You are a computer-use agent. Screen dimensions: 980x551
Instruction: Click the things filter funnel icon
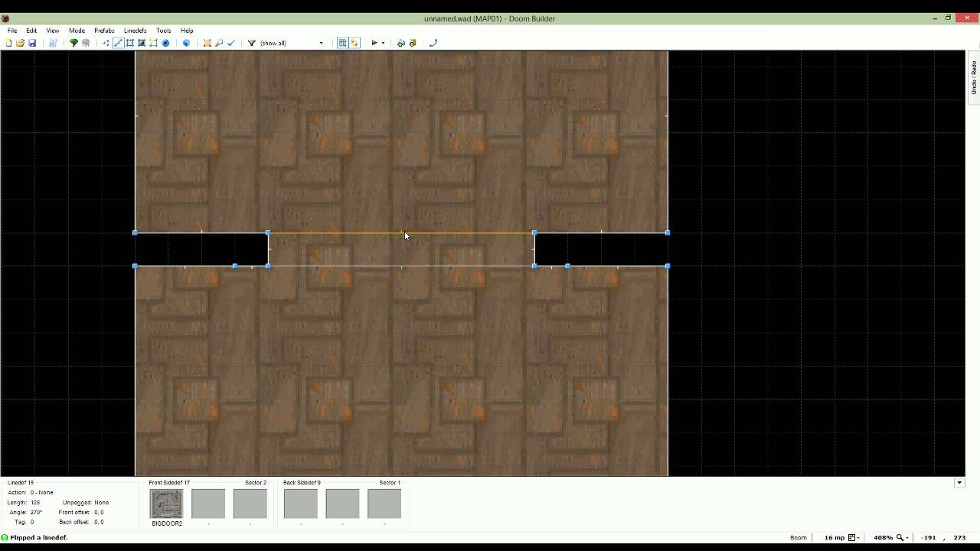point(251,43)
